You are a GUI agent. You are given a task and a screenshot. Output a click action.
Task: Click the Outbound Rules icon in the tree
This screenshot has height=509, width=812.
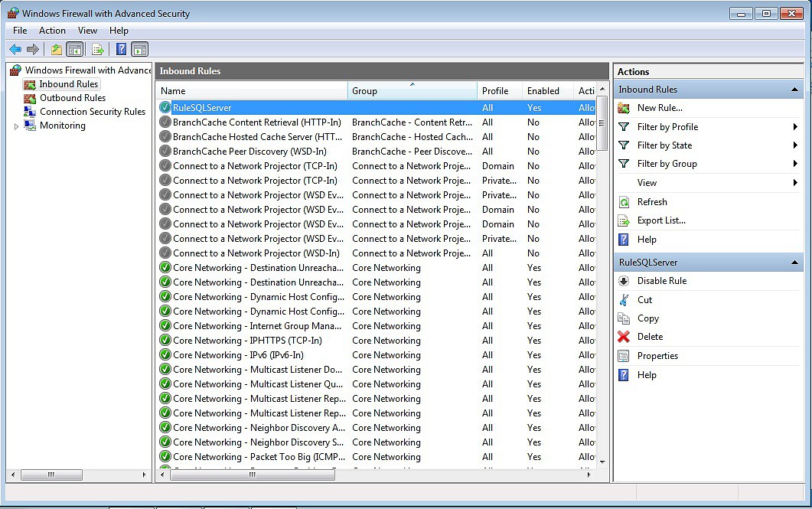[30, 98]
